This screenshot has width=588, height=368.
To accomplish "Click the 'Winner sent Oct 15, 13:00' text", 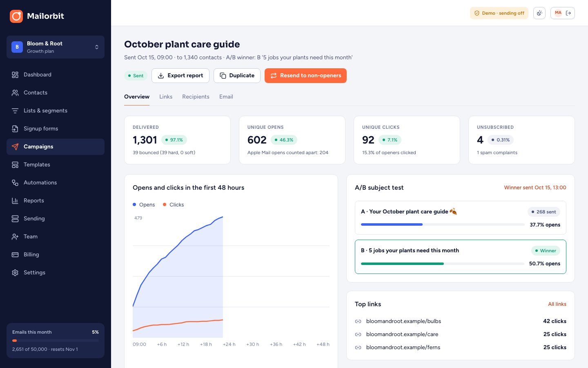I will coord(535,188).
